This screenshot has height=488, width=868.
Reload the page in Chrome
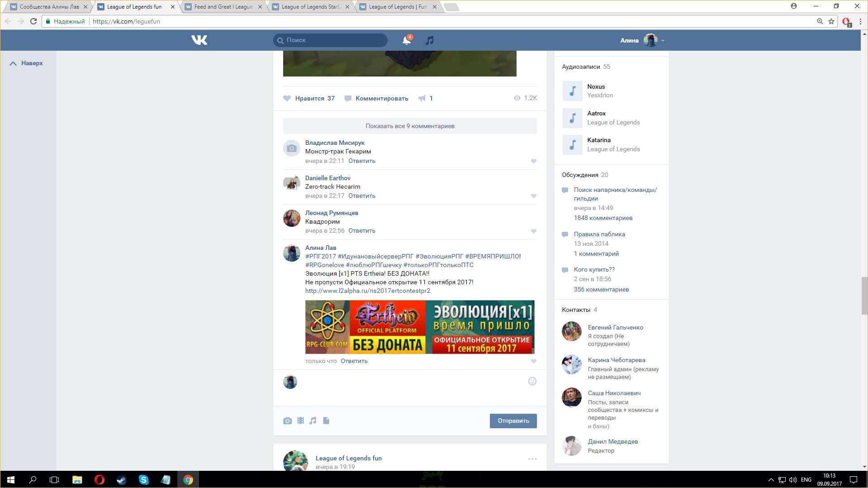tap(33, 21)
